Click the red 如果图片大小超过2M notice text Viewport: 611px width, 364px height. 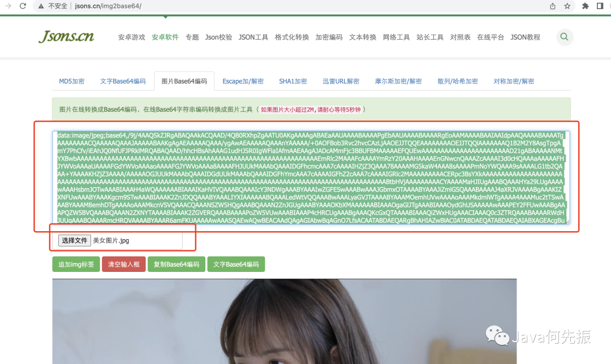[x=311, y=110]
